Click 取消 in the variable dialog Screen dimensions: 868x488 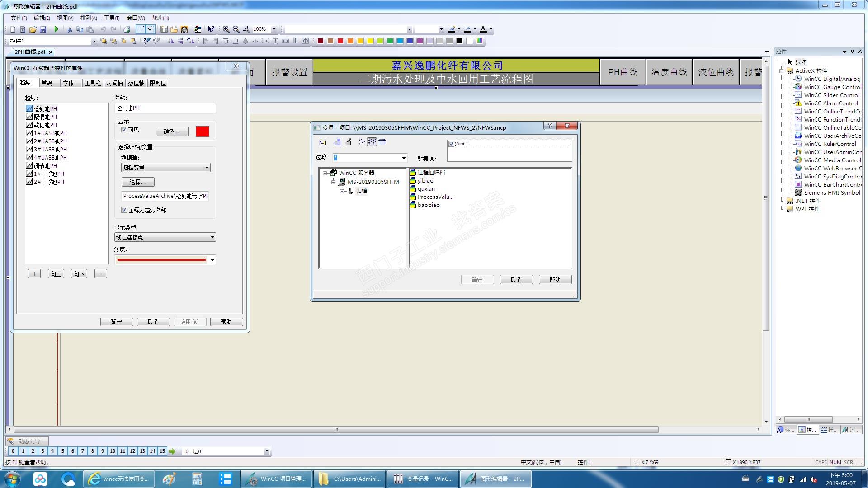(x=516, y=280)
